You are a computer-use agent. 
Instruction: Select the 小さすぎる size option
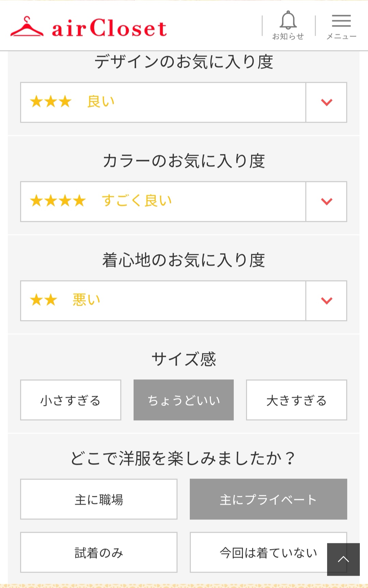[71, 400]
